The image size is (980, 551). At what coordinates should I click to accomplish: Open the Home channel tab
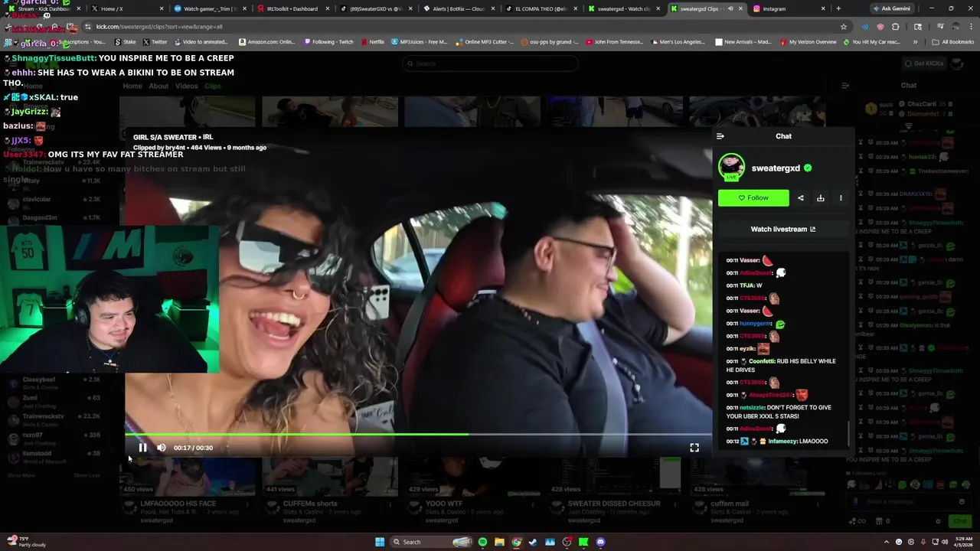point(132,86)
